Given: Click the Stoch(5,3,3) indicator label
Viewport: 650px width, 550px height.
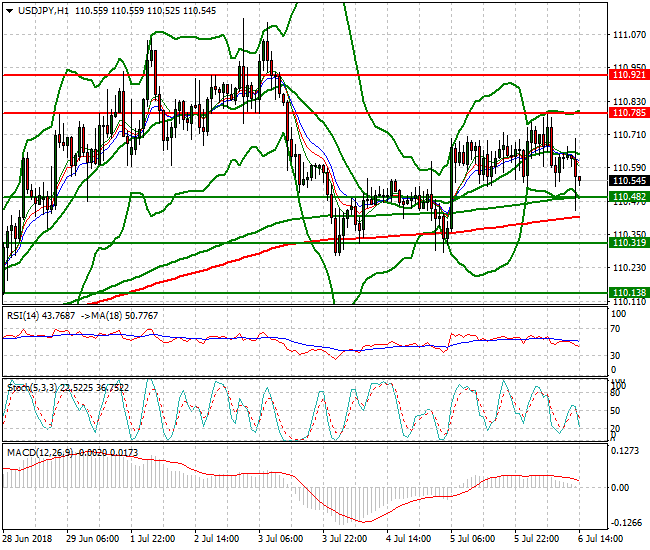Looking at the screenshot, I should [x=33, y=388].
